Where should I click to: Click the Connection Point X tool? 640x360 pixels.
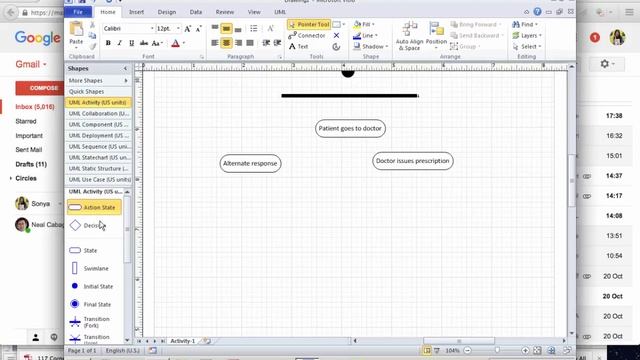(x=336, y=36)
